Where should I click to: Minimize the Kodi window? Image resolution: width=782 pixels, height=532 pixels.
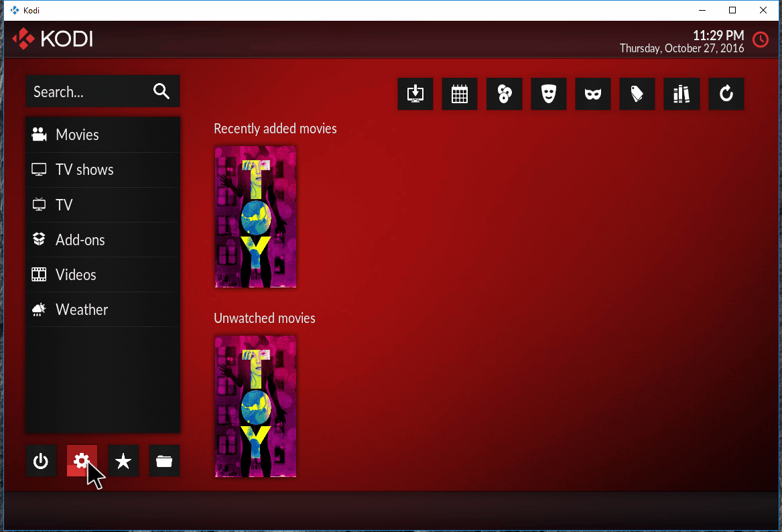pos(702,10)
